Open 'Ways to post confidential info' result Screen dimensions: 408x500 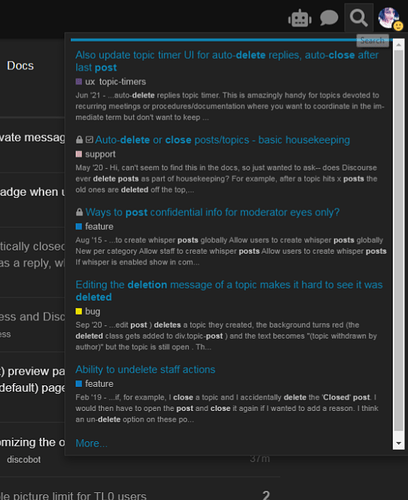click(212, 212)
